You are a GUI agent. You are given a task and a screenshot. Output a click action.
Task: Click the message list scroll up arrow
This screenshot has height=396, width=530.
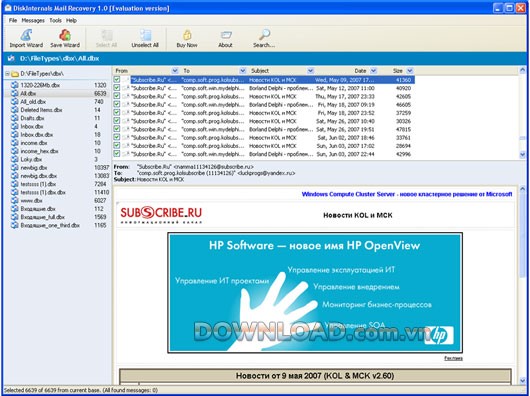pos(523,71)
